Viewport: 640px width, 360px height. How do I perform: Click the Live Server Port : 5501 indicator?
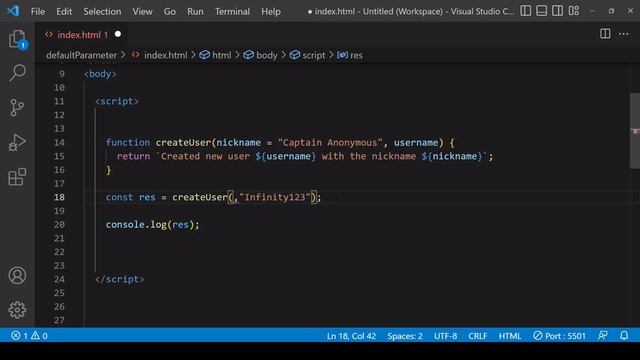click(x=559, y=336)
